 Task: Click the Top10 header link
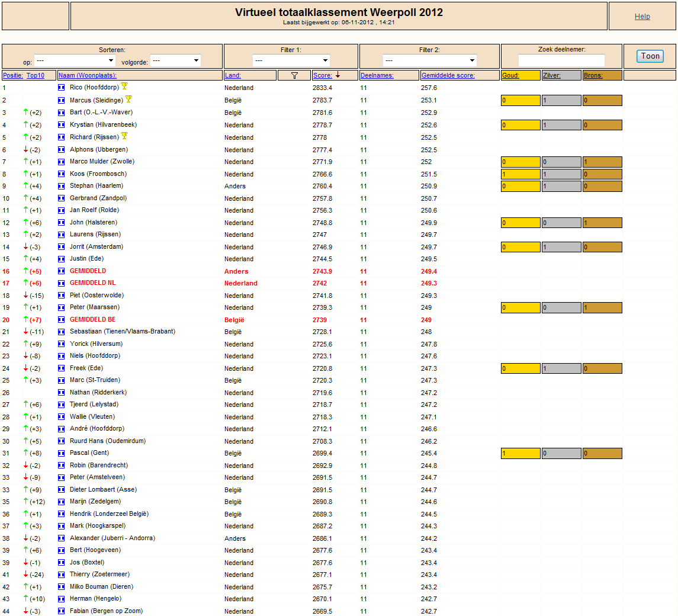[36, 75]
